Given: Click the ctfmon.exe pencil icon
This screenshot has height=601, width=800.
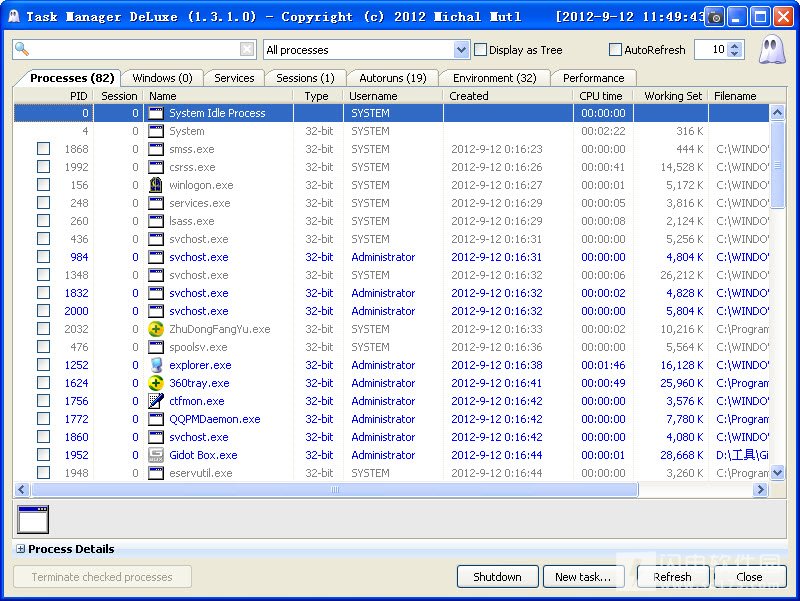Looking at the screenshot, I should [x=156, y=401].
